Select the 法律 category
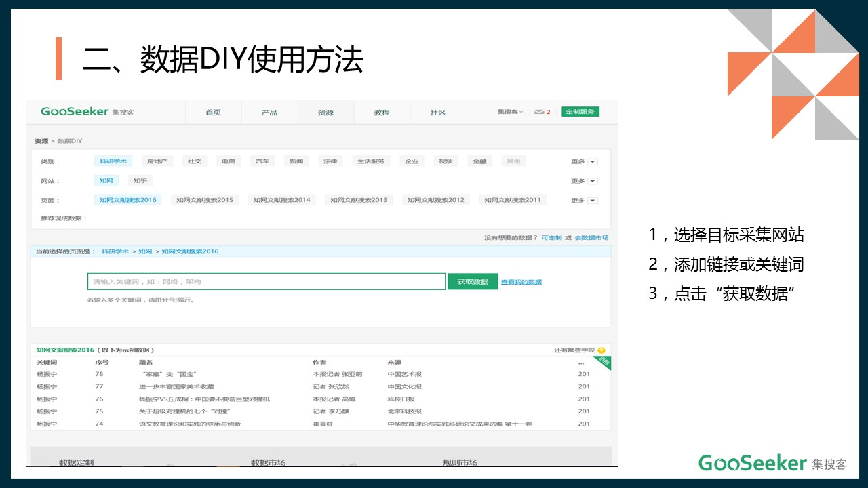This screenshot has width=868, height=488. pyautogui.click(x=330, y=161)
